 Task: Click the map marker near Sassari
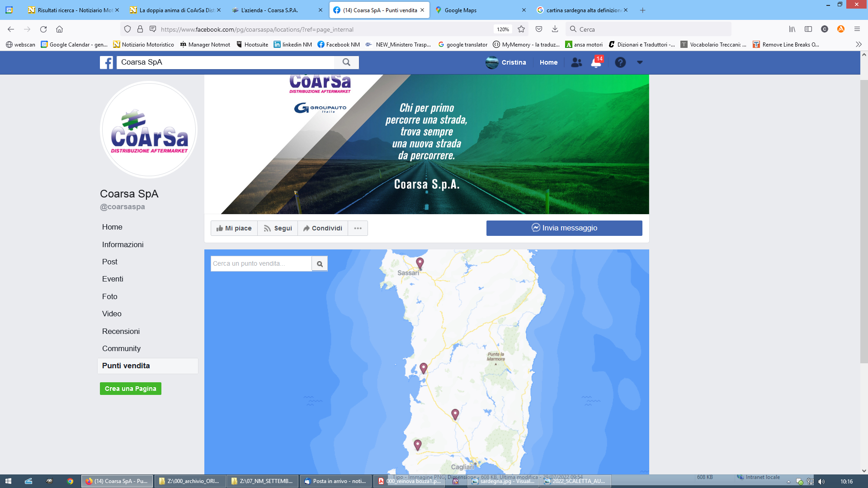tap(420, 263)
